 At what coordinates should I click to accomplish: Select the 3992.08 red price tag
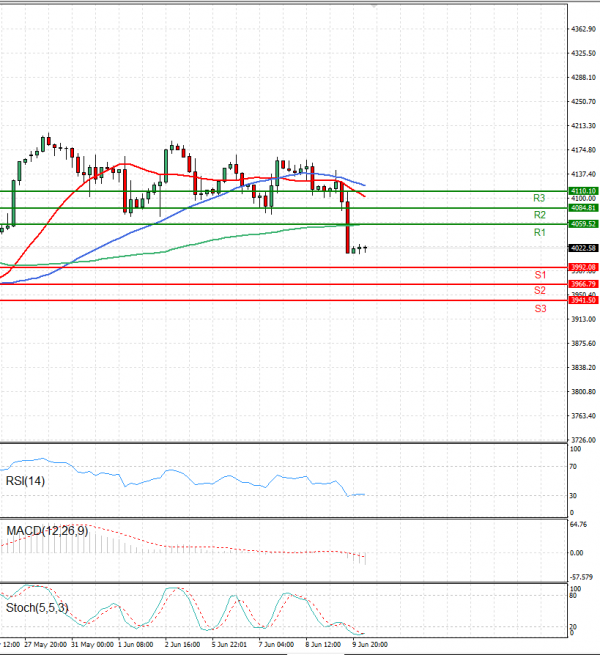pos(584,267)
